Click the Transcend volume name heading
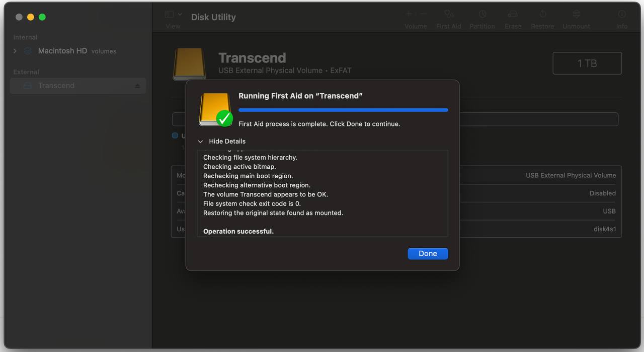 (x=252, y=58)
